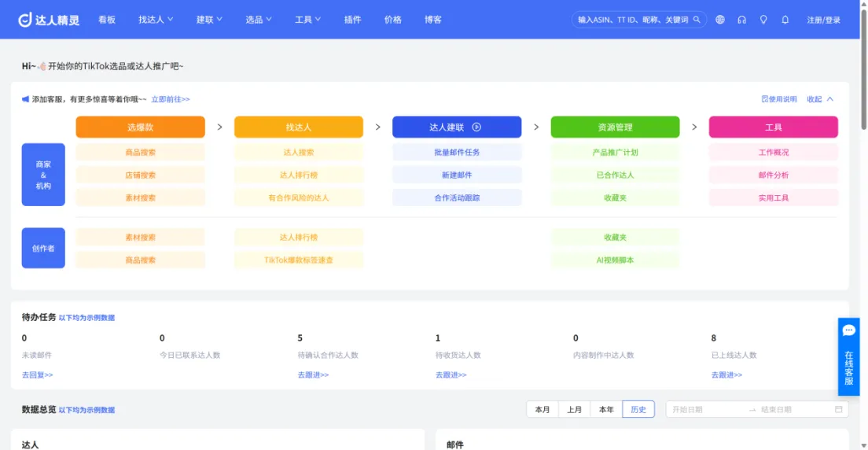The height and width of the screenshot is (450, 868).
Task: Open 产品推广计划
Action: click(x=615, y=153)
